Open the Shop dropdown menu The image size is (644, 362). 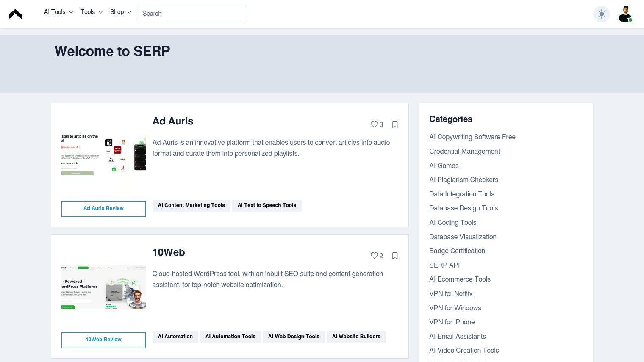click(121, 12)
